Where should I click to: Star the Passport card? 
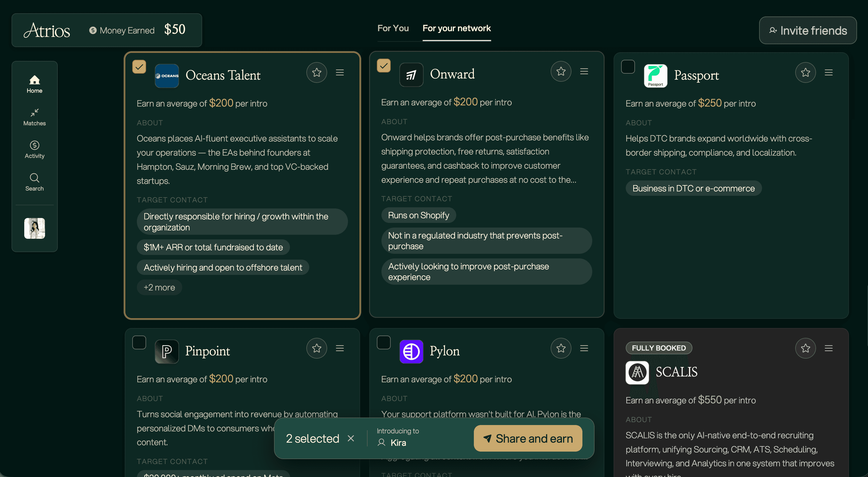(805, 72)
